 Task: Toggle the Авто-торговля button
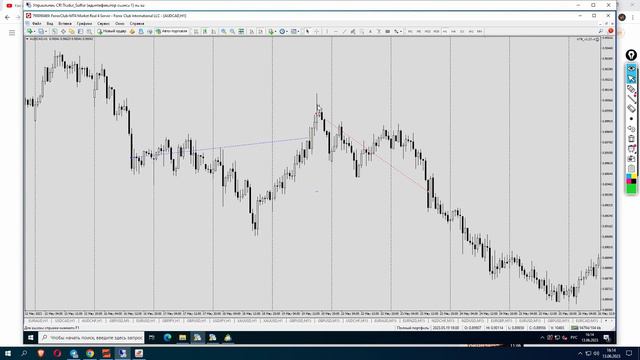[171, 31]
